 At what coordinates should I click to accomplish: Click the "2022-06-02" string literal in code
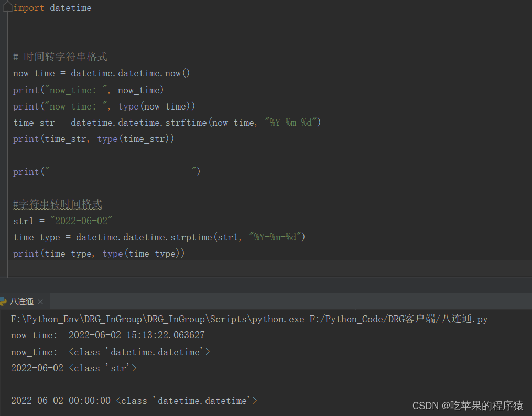click(81, 221)
